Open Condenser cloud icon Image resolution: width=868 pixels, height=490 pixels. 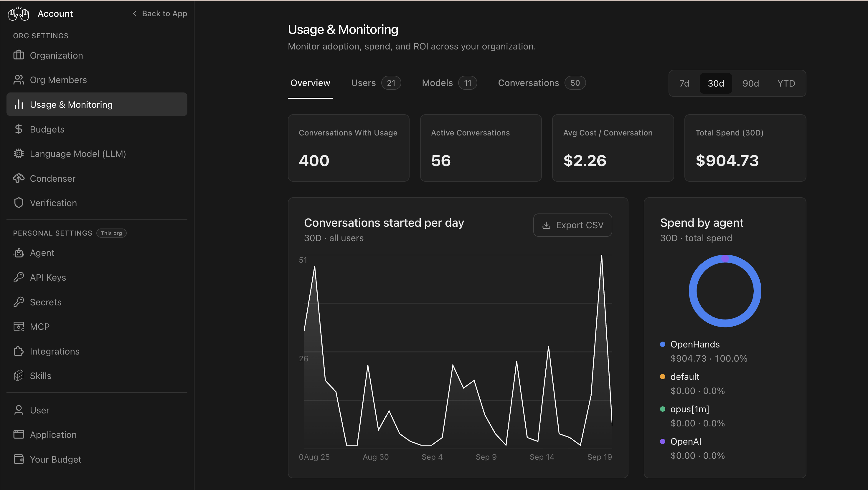[19, 178]
